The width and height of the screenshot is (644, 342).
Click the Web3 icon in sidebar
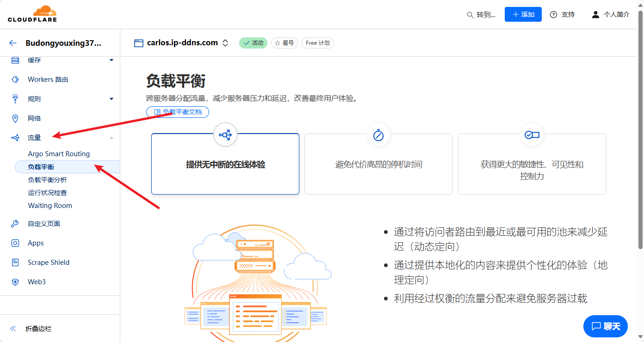point(15,282)
